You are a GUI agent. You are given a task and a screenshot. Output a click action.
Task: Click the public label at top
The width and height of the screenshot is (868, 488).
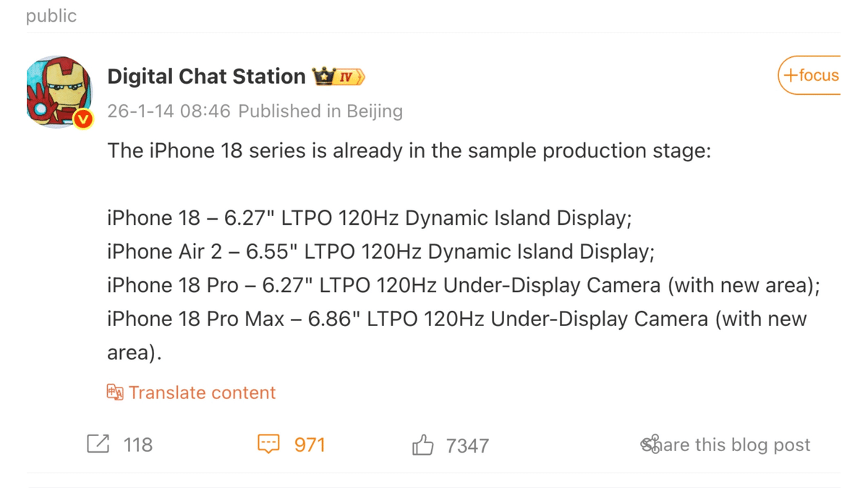51,16
